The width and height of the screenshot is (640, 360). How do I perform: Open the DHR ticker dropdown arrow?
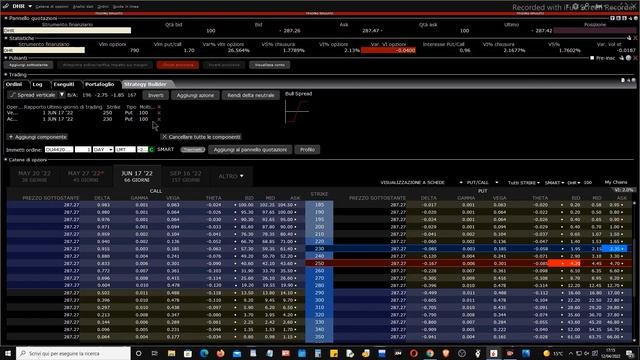coord(30,6)
